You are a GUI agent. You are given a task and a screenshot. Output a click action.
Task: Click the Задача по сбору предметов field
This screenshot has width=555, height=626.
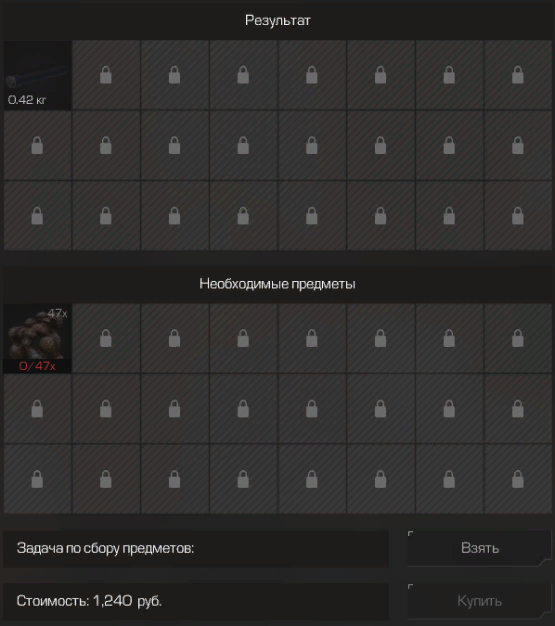196,549
